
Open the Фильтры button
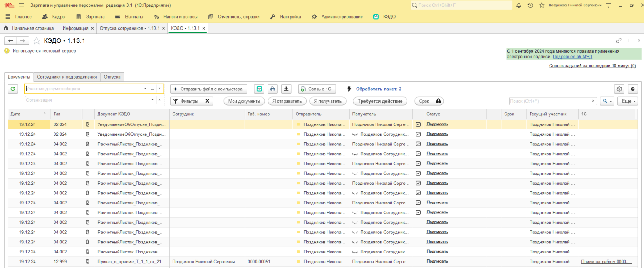(186, 101)
